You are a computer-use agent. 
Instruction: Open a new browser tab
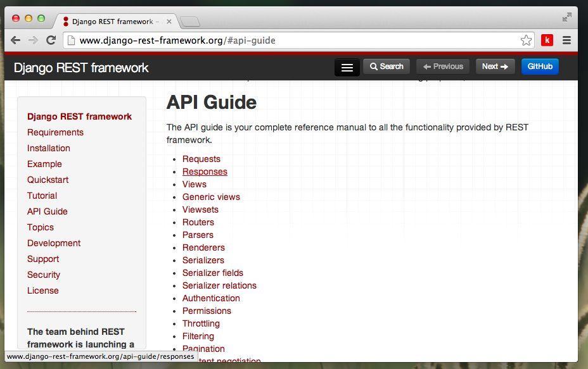click(190, 22)
